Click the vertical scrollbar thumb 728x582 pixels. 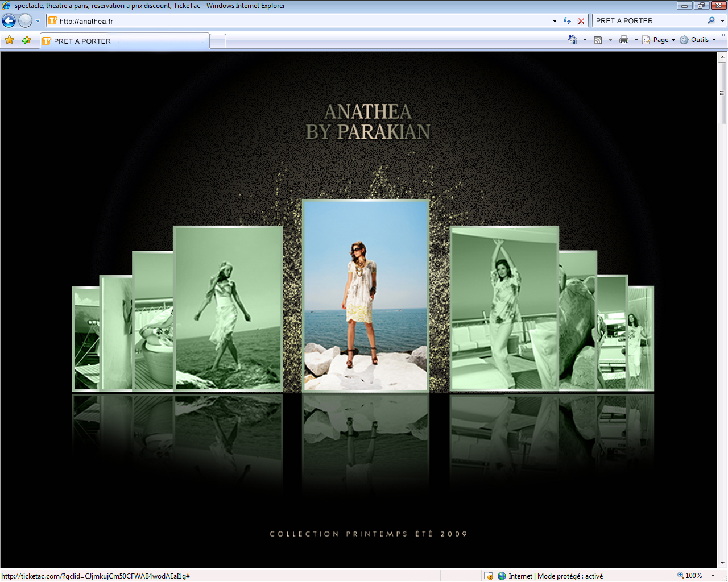click(x=722, y=93)
